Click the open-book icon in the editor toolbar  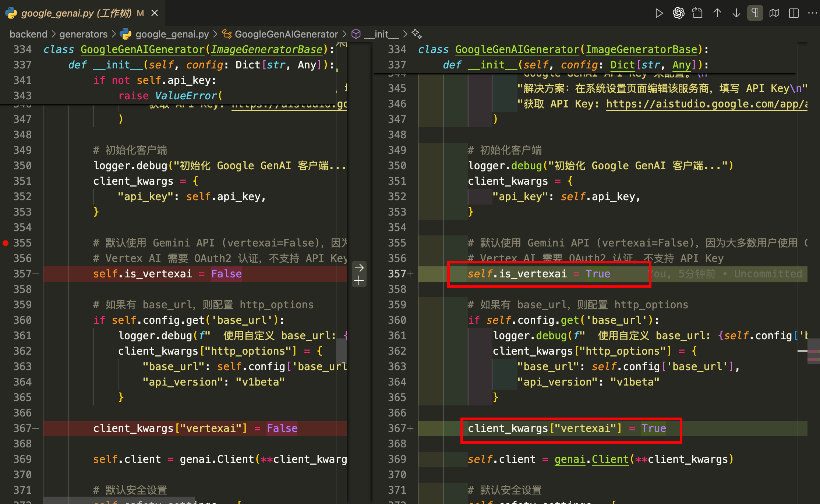pyautogui.click(x=774, y=14)
